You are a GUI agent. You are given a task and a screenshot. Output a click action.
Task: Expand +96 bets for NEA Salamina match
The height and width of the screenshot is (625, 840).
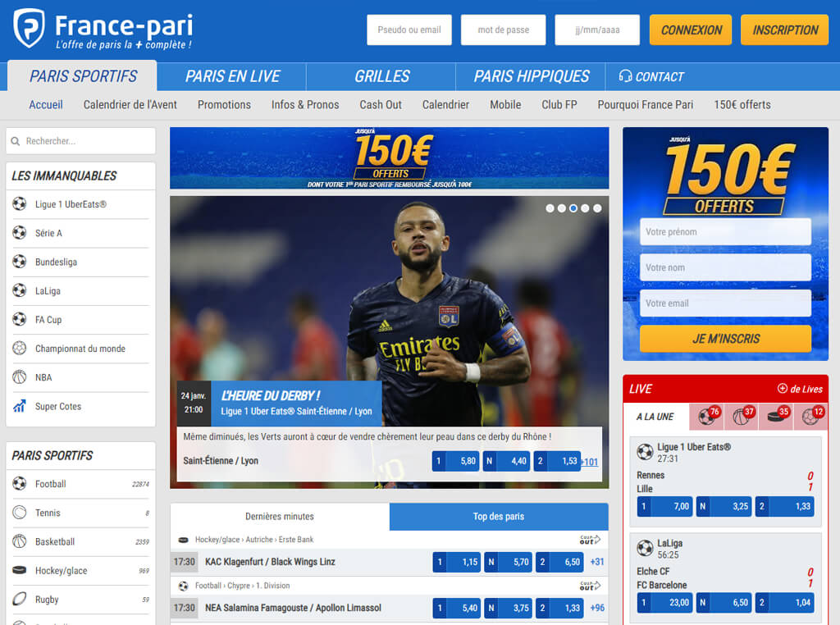tap(597, 608)
